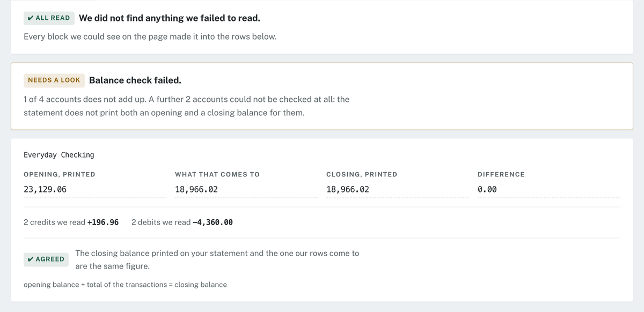Click the Everyday Checking account title

click(x=59, y=155)
